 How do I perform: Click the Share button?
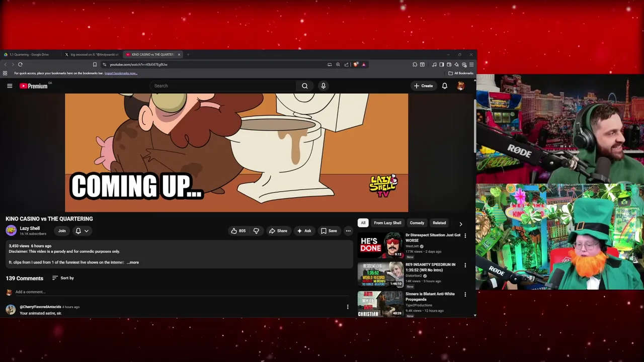click(278, 231)
